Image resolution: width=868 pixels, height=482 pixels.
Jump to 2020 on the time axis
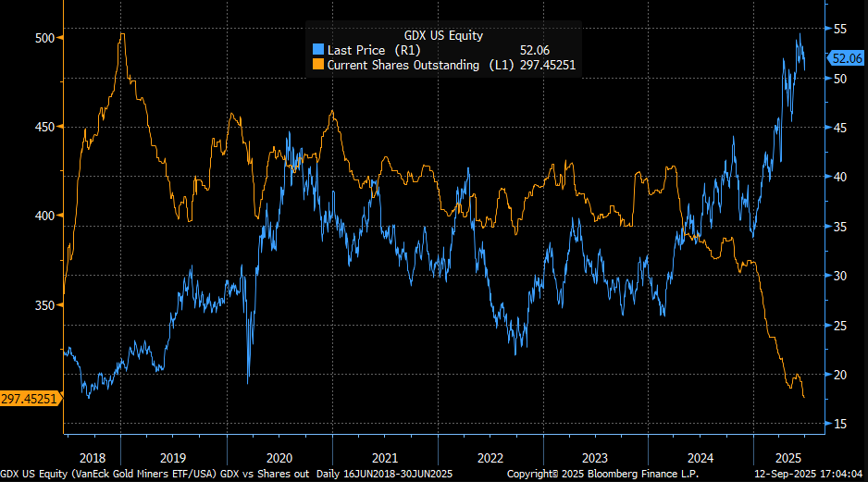[279, 458]
